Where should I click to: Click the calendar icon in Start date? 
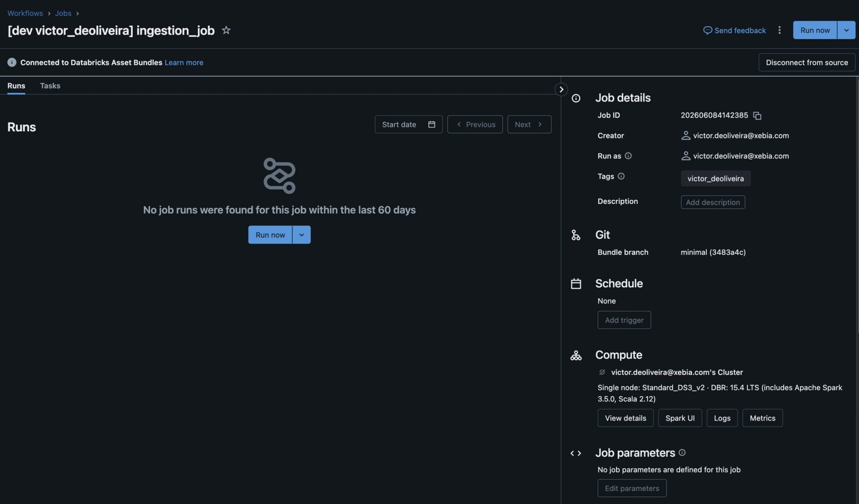tap(432, 124)
